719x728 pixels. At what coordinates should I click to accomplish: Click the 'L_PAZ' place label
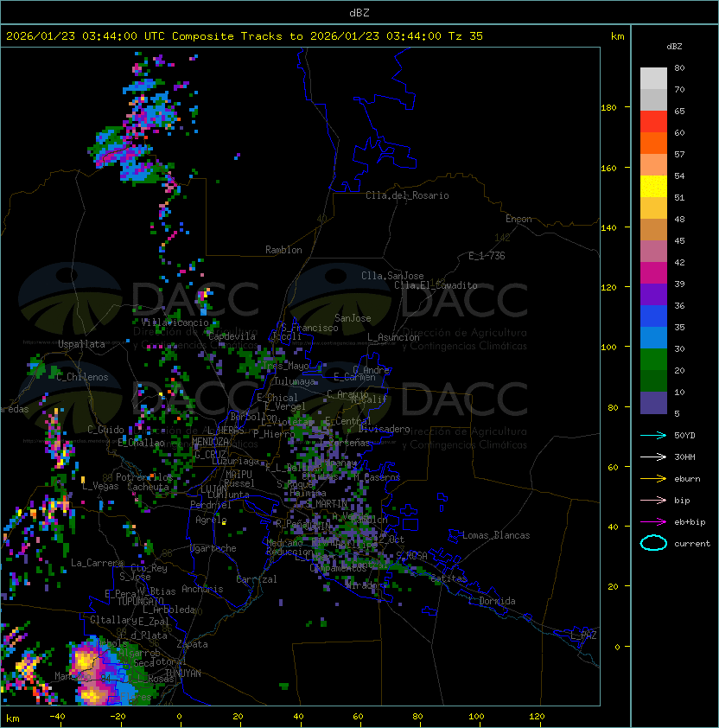tap(583, 635)
